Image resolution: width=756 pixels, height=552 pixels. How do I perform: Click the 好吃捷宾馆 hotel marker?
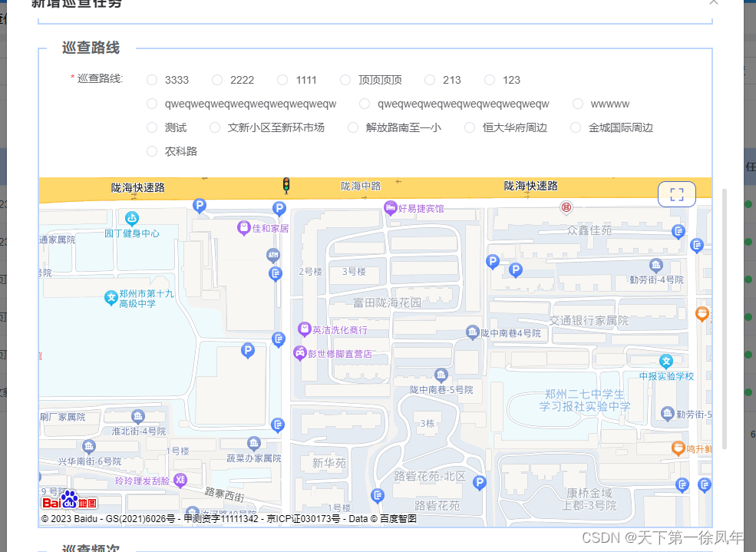pyautogui.click(x=390, y=208)
